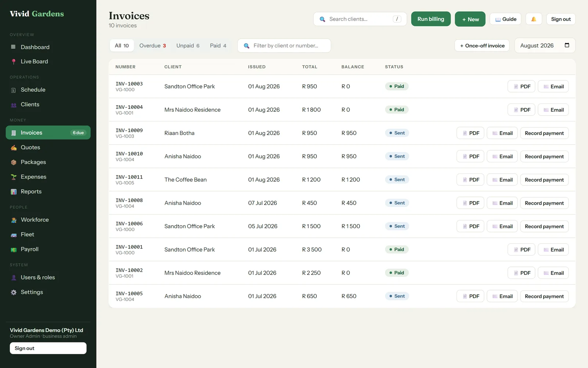Click the Vivid Gardens logo
Screen dimensions: 588x368
point(37,14)
